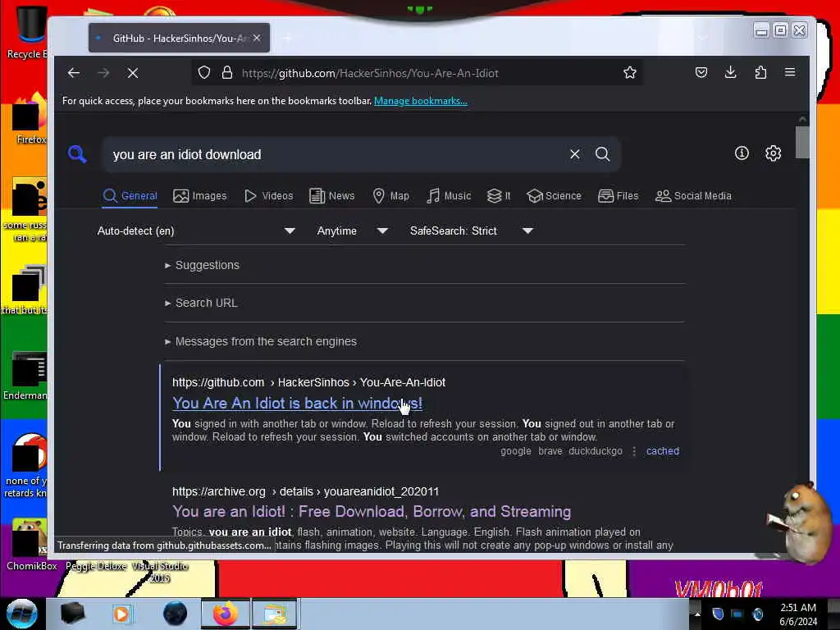Image resolution: width=840 pixels, height=630 pixels.
Task: Click the page vertical scrollbar thumb
Action: 802,143
